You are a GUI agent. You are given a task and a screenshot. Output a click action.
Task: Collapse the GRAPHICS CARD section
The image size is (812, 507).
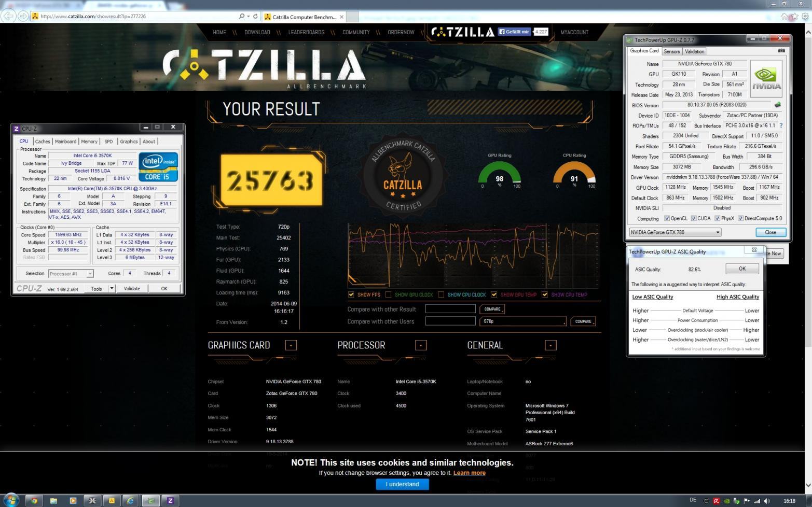click(291, 345)
